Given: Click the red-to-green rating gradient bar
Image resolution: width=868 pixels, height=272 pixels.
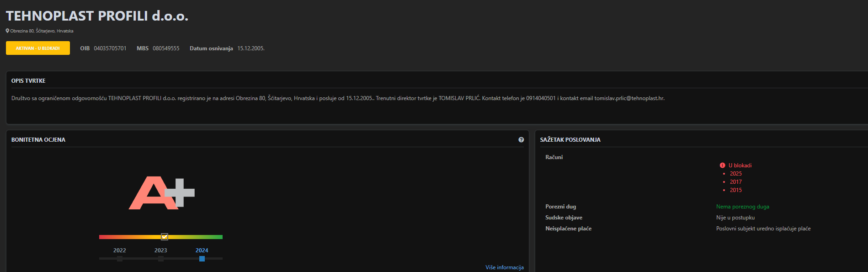Looking at the screenshot, I should 161,237.
